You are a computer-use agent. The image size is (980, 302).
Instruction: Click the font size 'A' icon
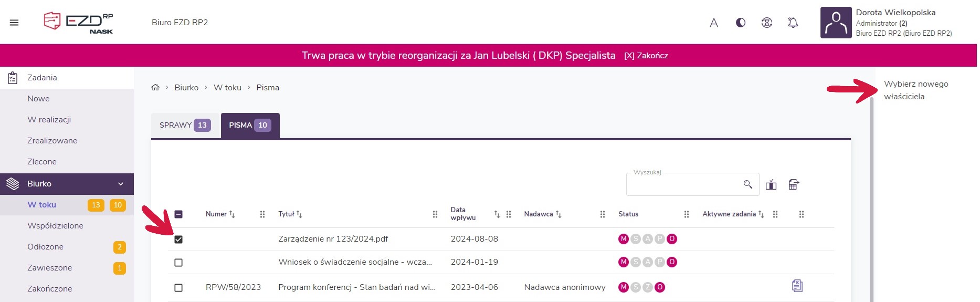tap(714, 23)
